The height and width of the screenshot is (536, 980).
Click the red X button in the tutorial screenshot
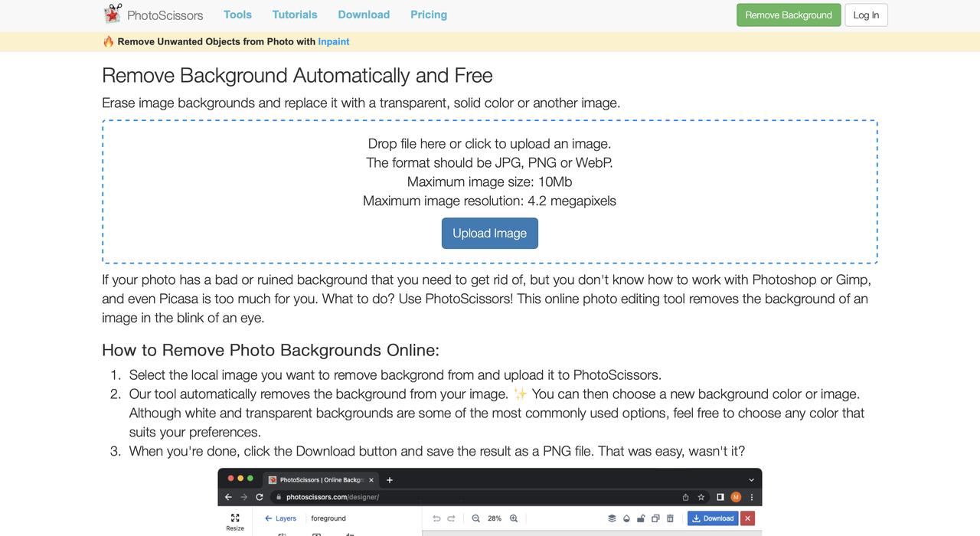click(x=748, y=518)
